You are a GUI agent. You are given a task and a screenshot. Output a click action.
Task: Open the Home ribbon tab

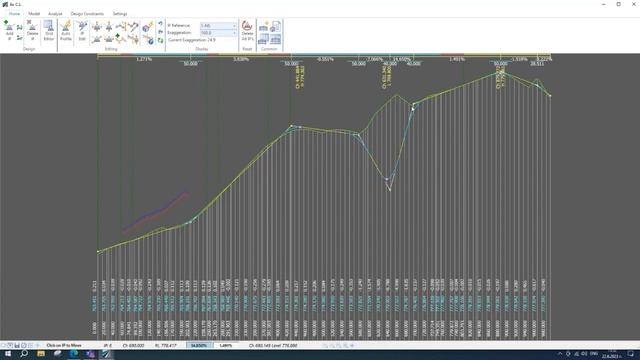(14, 13)
